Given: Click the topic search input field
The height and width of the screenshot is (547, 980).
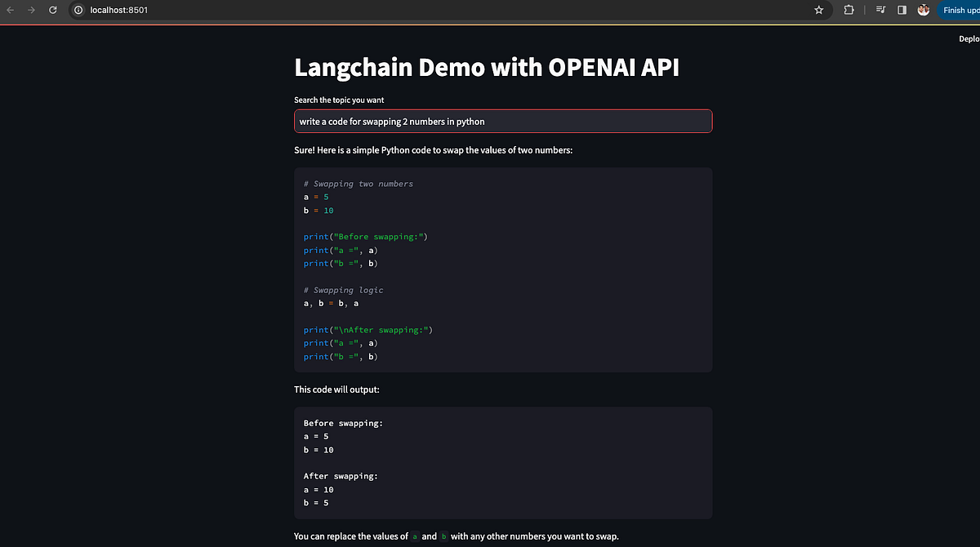Looking at the screenshot, I should 502,120.
